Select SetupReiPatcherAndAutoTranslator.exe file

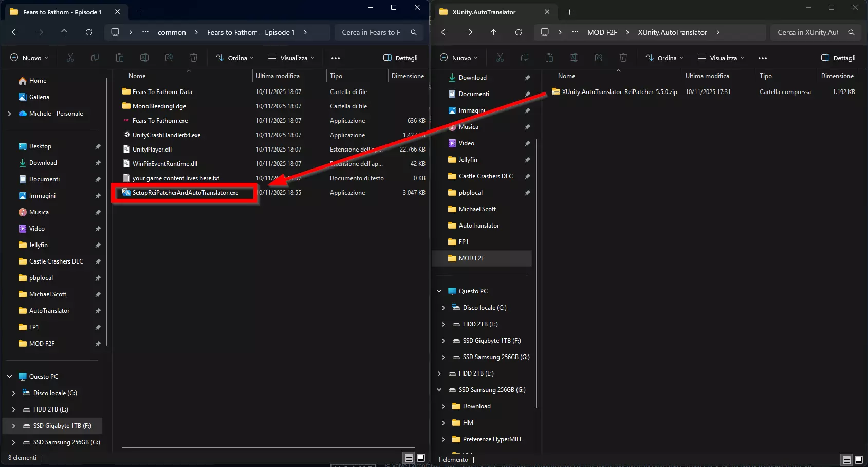pyautogui.click(x=185, y=193)
